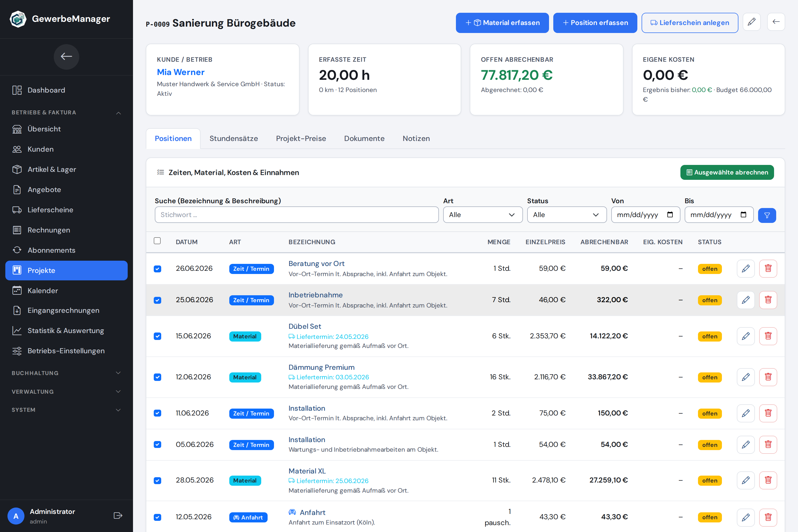The image size is (798, 532).
Task: Open calendar picker in the Von date field
Action: 670,215
